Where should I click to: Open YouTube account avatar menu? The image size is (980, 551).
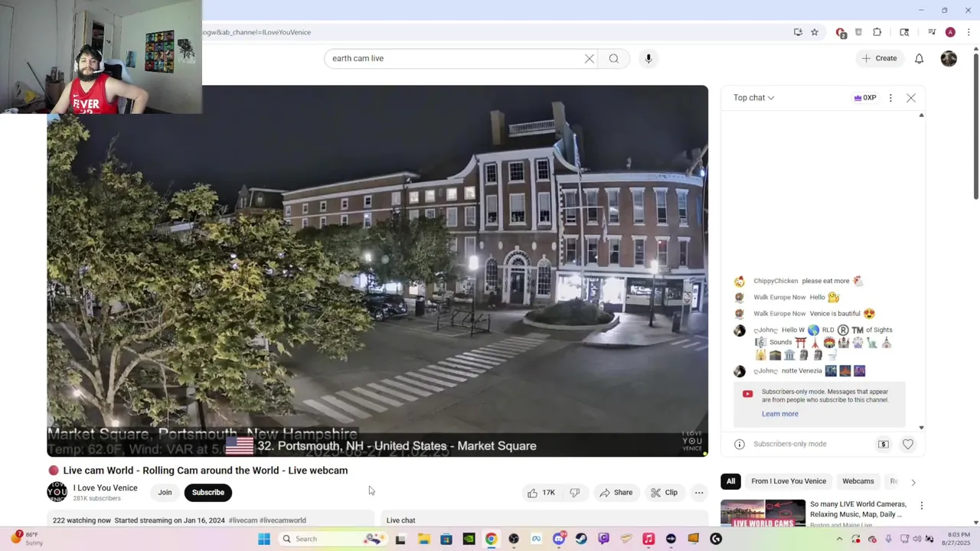tap(949, 58)
